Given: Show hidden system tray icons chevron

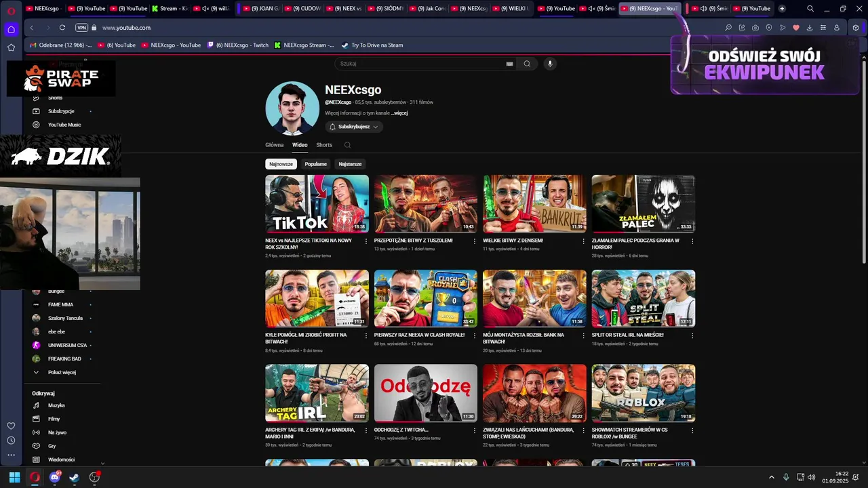Looking at the screenshot, I should pyautogui.click(x=771, y=477).
